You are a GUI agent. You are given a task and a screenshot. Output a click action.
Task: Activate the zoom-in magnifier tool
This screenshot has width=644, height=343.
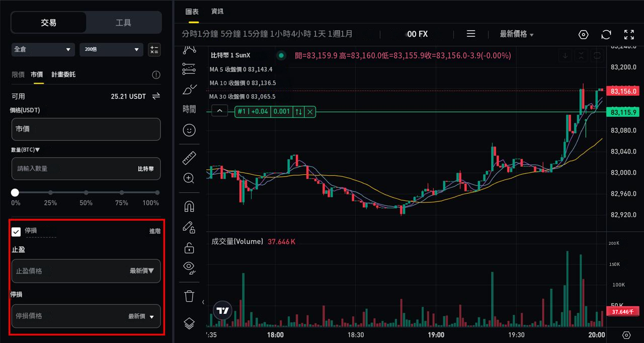[189, 178]
